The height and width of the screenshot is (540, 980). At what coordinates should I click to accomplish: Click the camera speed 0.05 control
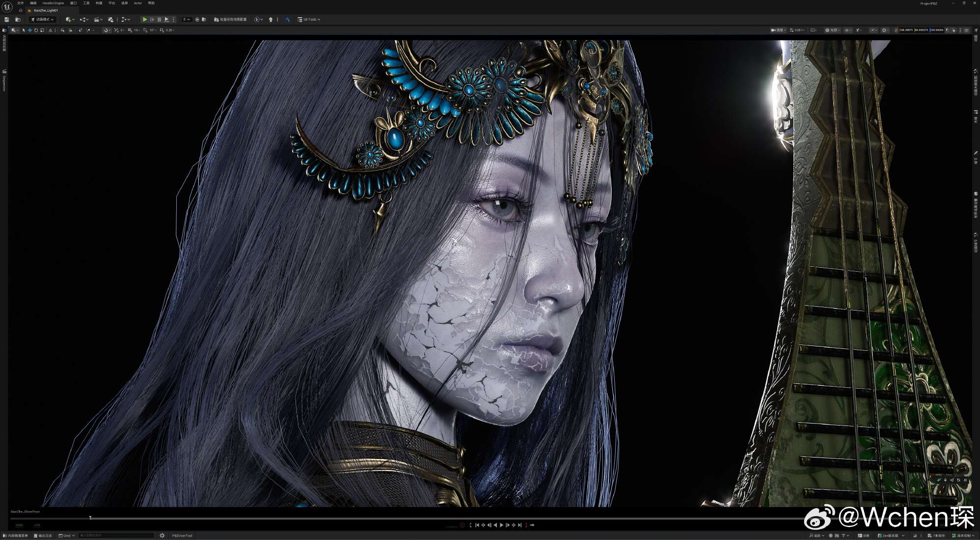point(797,30)
